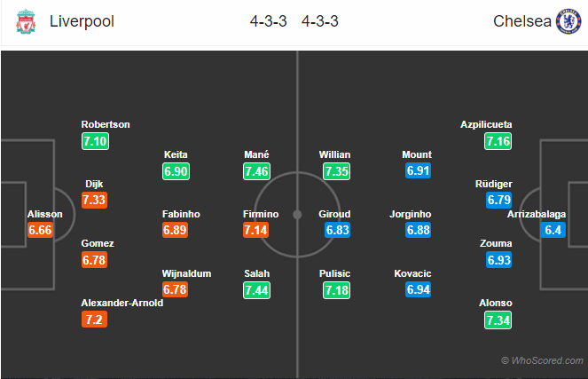Click the WhoScored.com watermark

pyautogui.click(x=542, y=360)
